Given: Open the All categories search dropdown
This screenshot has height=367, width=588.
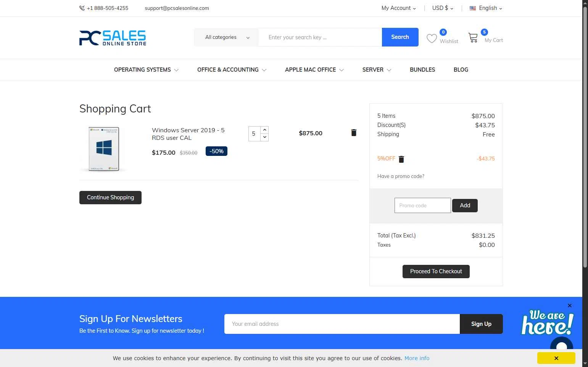Looking at the screenshot, I should coord(227,37).
